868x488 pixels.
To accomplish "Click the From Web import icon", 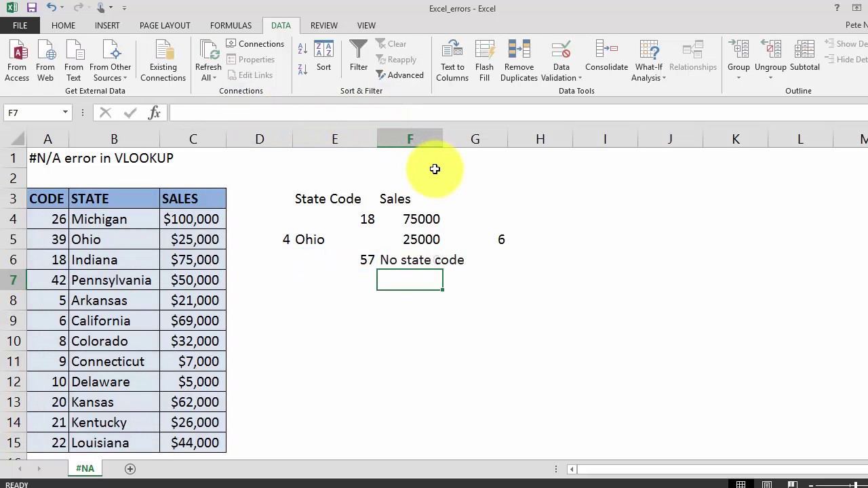I will pyautogui.click(x=45, y=61).
